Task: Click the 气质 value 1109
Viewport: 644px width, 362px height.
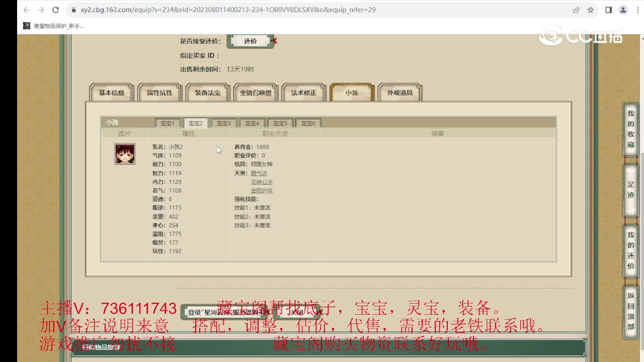Action: [175, 156]
